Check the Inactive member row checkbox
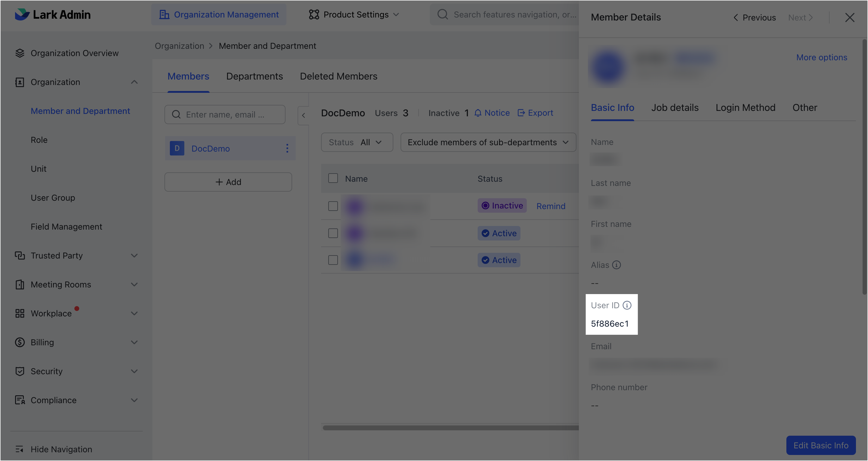The image size is (868, 461). point(333,206)
